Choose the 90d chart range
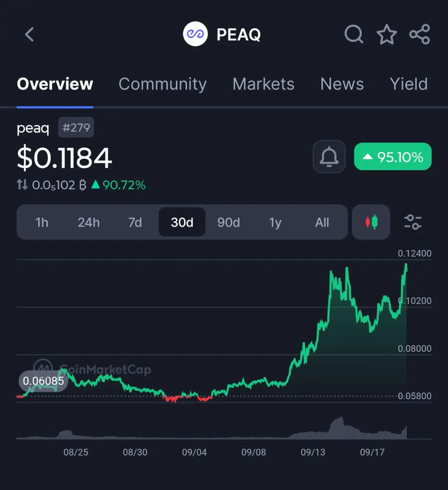Viewport: 448px width, 490px height. pyautogui.click(x=228, y=223)
